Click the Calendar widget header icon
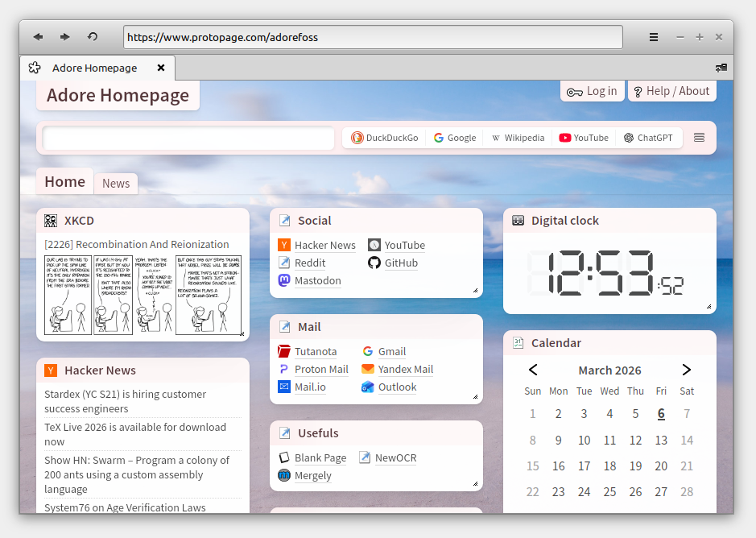 point(518,343)
